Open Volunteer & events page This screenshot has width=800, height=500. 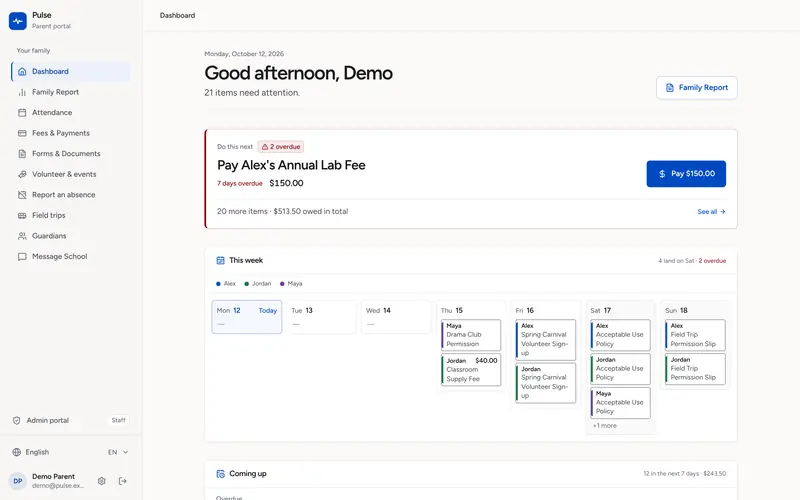pyautogui.click(x=70, y=174)
